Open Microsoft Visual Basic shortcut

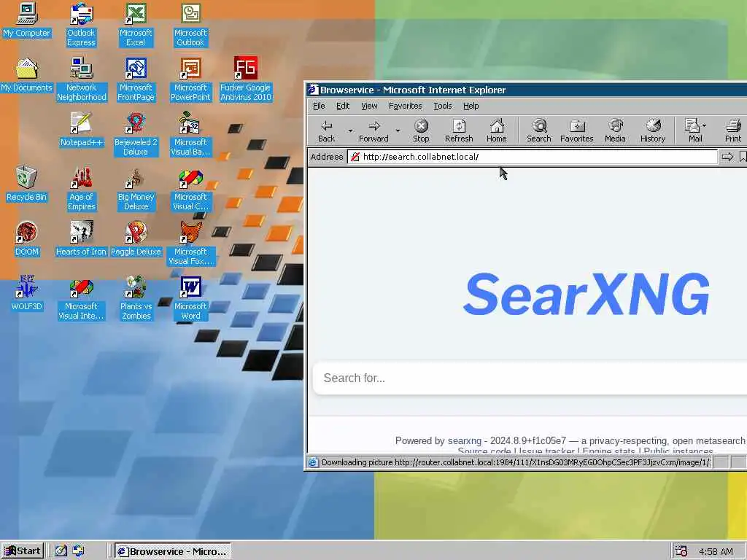tap(190, 134)
